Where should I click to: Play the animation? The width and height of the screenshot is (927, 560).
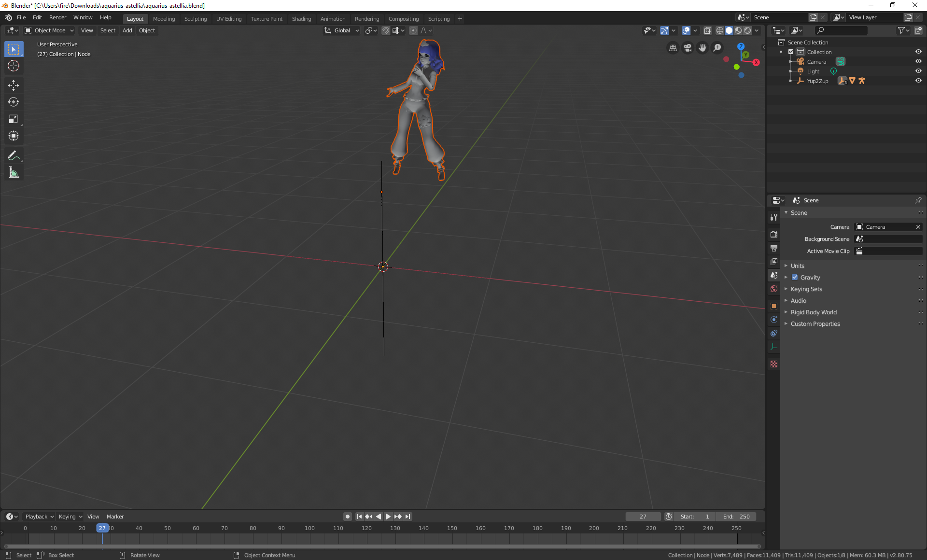[388, 517]
